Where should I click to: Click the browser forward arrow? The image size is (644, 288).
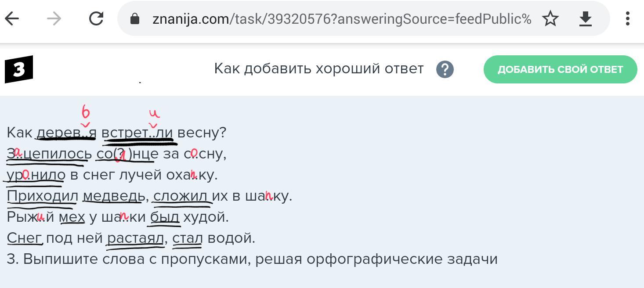pyautogui.click(x=54, y=19)
